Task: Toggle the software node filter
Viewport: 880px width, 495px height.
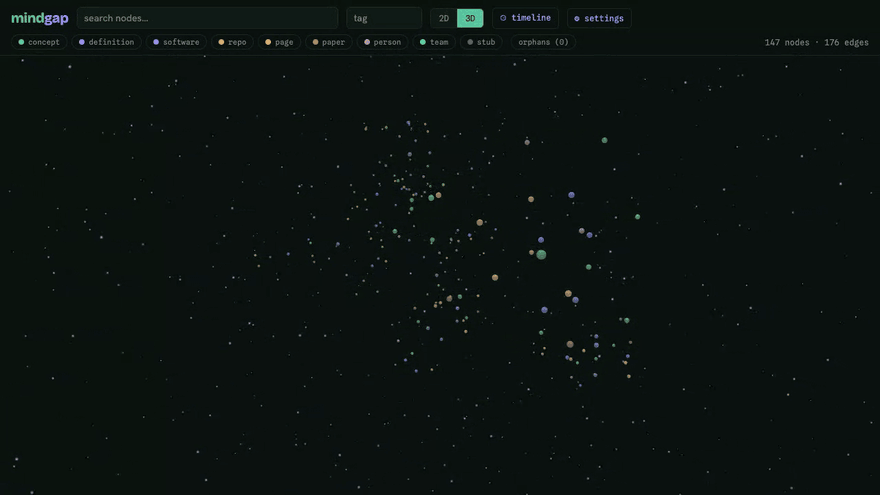Action: tap(176, 42)
